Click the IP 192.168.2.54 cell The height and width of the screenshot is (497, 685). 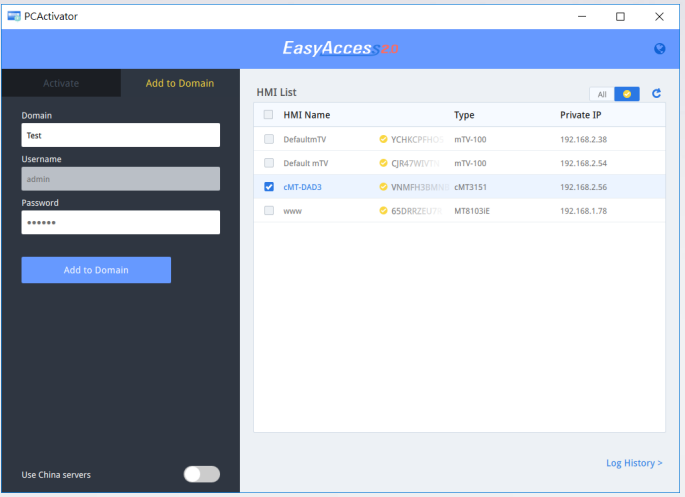pos(583,163)
